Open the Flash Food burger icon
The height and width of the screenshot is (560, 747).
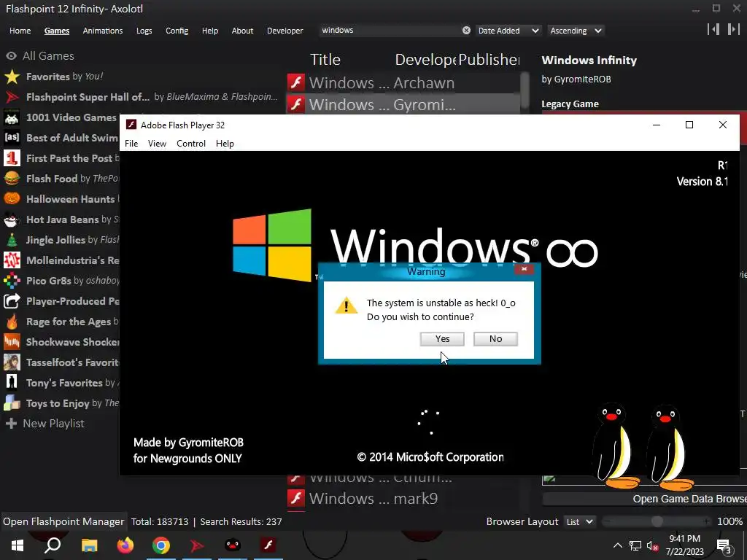point(12,179)
